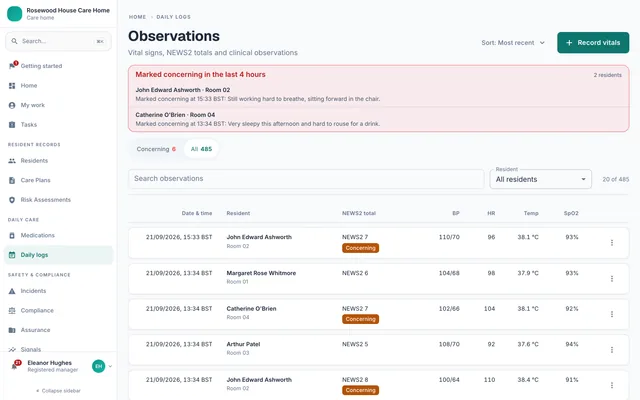Click the NEWS2 6 value
This screenshot has height=400, width=640.
click(x=355, y=273)
